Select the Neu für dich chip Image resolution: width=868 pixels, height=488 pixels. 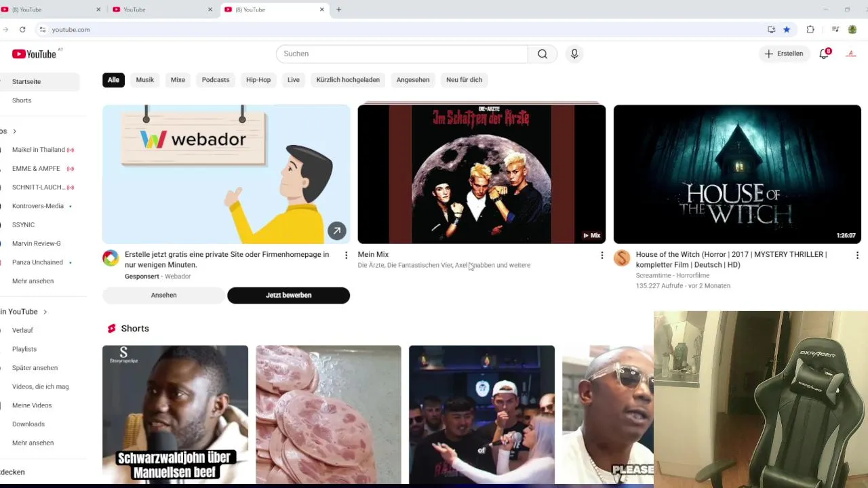click(x=465, y=80)
